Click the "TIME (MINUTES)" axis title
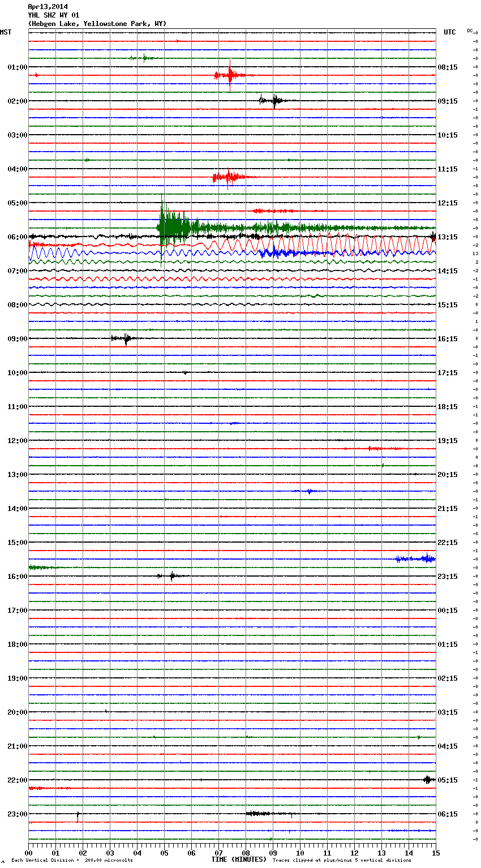The width and height of the screenshot is (481, 868). 239,860
